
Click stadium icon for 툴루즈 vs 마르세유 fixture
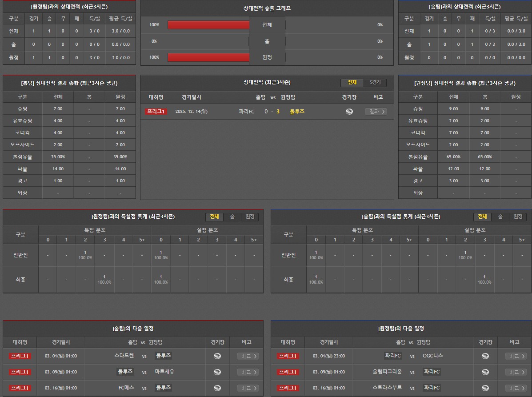pyautogui.click(x=217, y=372)
